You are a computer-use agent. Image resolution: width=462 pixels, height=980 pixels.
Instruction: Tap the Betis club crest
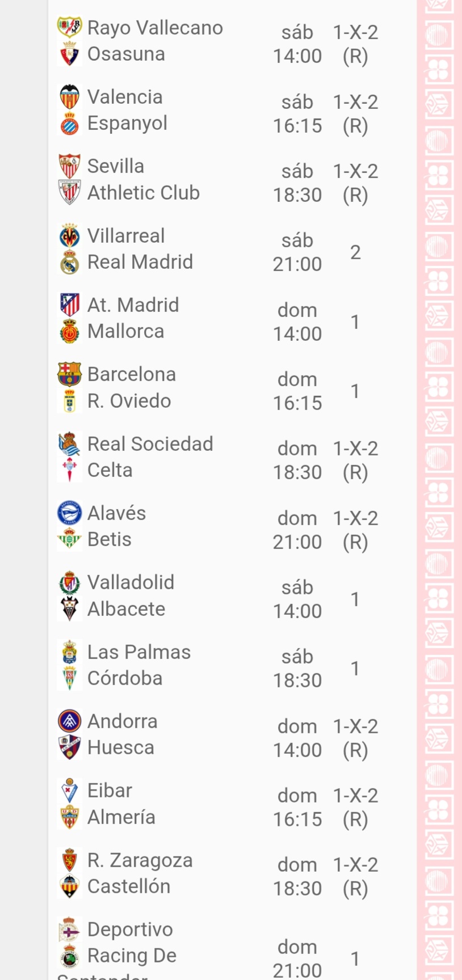click(x=70, y=539)
